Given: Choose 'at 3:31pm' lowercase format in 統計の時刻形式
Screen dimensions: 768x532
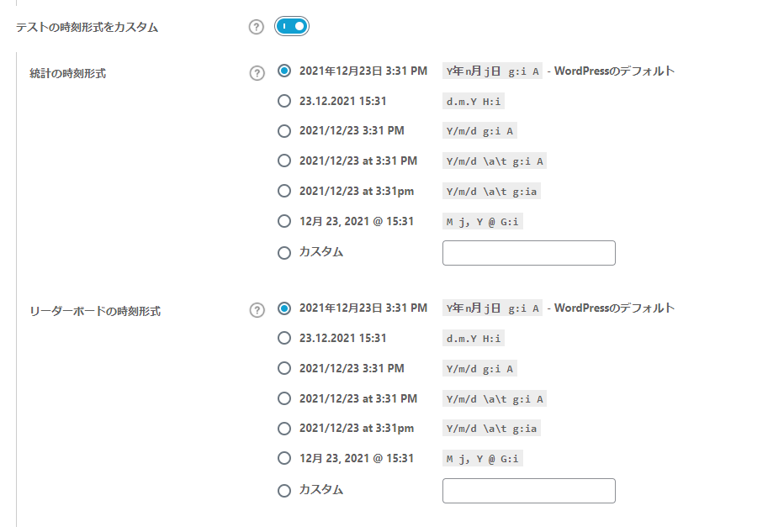Looking at the screenshot, I should click(x=284, y=192).
